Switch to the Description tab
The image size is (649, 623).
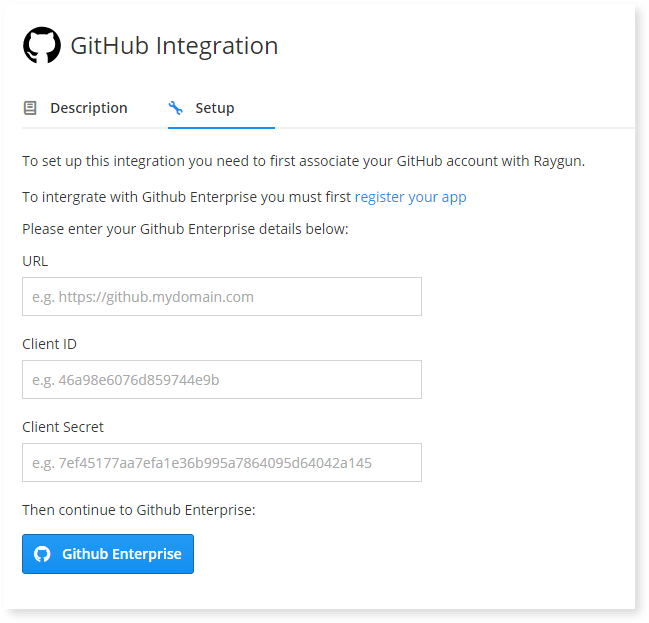75,108
